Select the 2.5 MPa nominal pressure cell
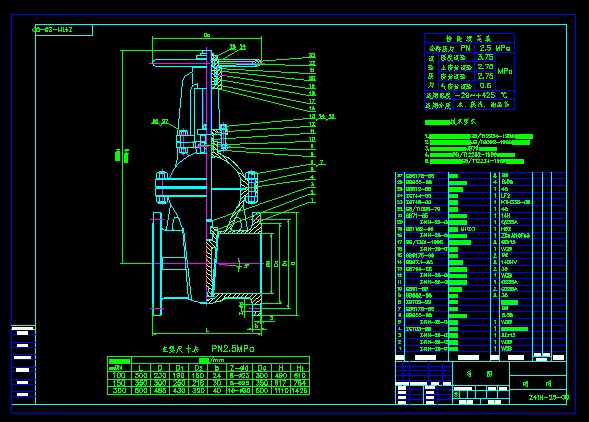 coord(495,48)
